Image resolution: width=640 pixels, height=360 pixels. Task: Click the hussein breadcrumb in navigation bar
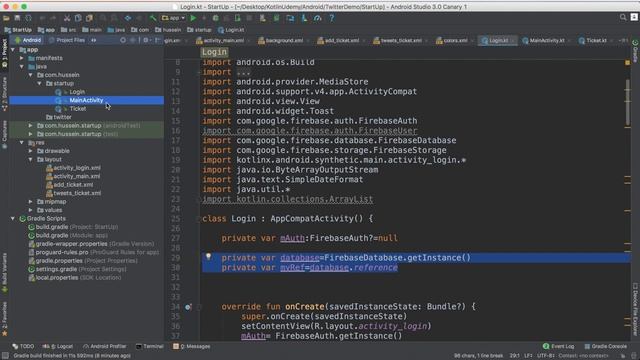[x=168, y=30]
